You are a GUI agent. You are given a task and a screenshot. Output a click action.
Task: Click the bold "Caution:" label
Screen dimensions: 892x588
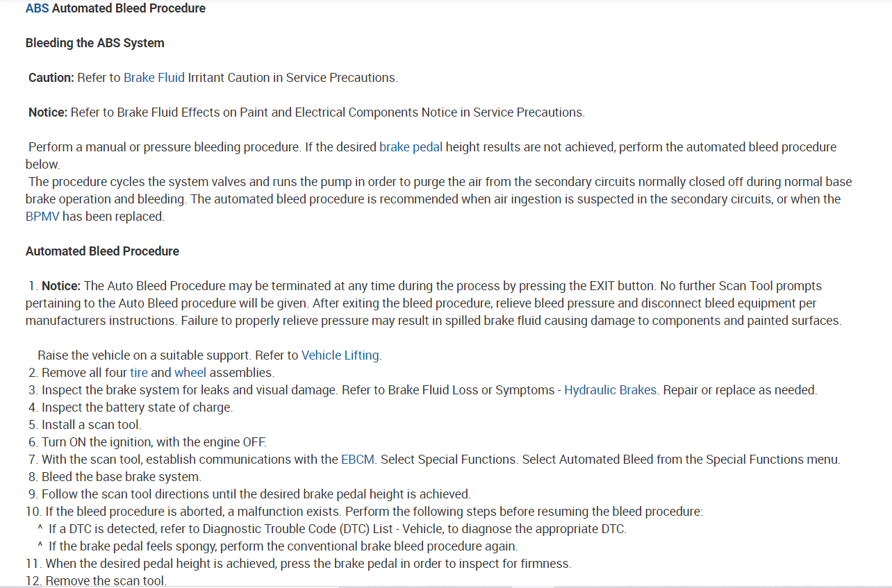click(51, 78)
